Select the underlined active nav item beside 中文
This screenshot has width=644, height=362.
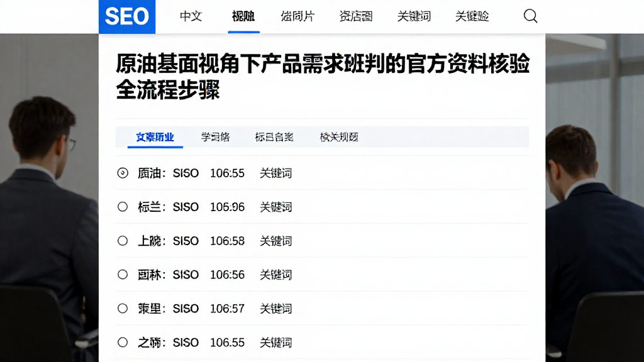point(243,16)
